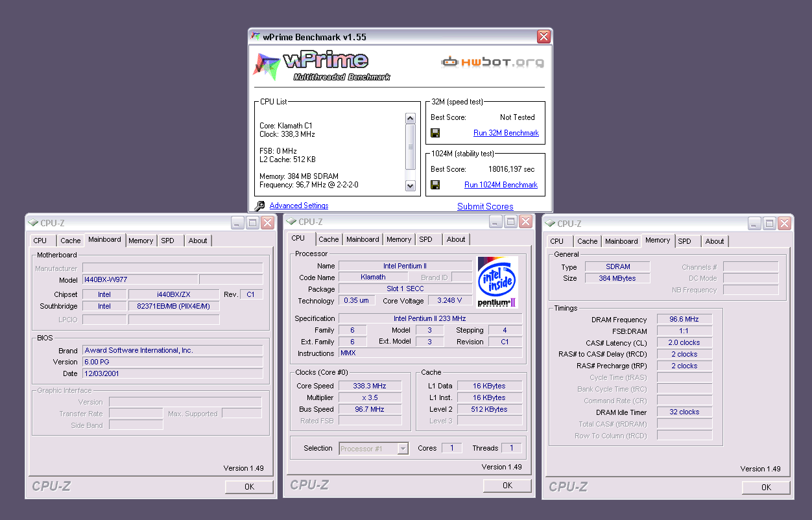812x520 pixels.
Task: Click the BIOS date 12/03/2001 field
Action: pyautogui.click(x=173, y=373)
